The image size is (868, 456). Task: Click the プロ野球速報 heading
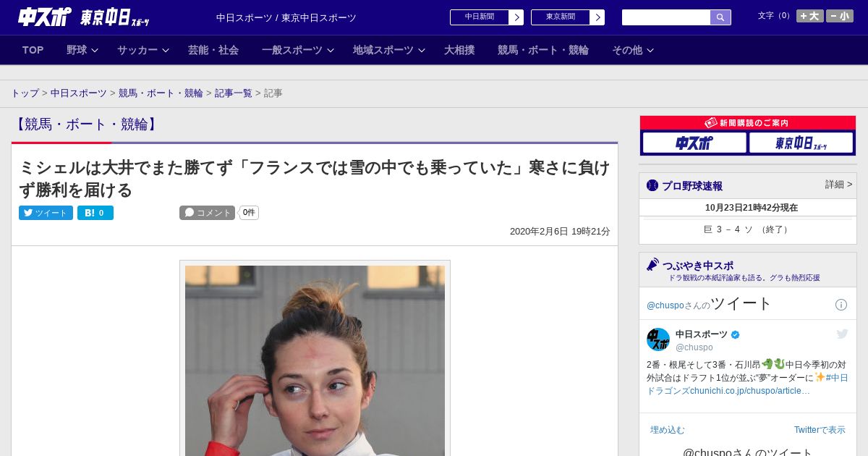point(692,186)
